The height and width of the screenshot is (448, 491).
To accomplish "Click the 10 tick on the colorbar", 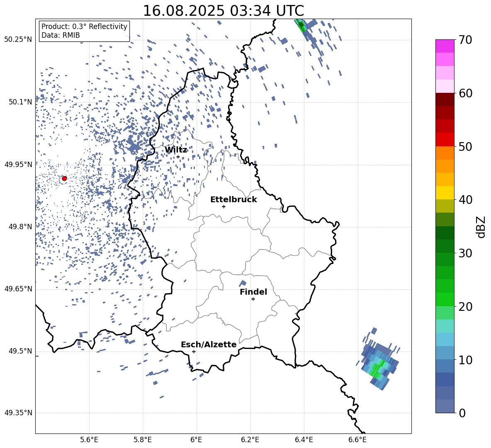I will tap(465, 360).
